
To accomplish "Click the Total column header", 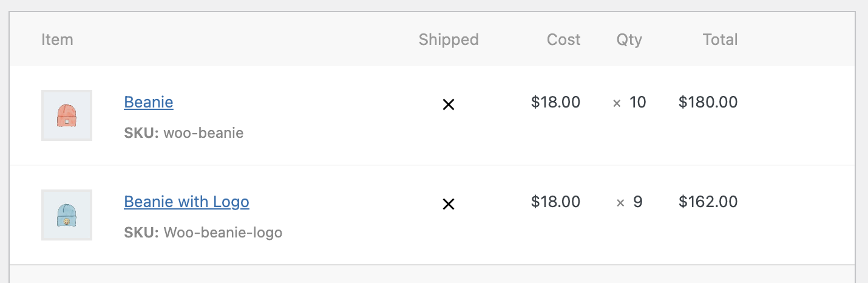I will point(720,40).
